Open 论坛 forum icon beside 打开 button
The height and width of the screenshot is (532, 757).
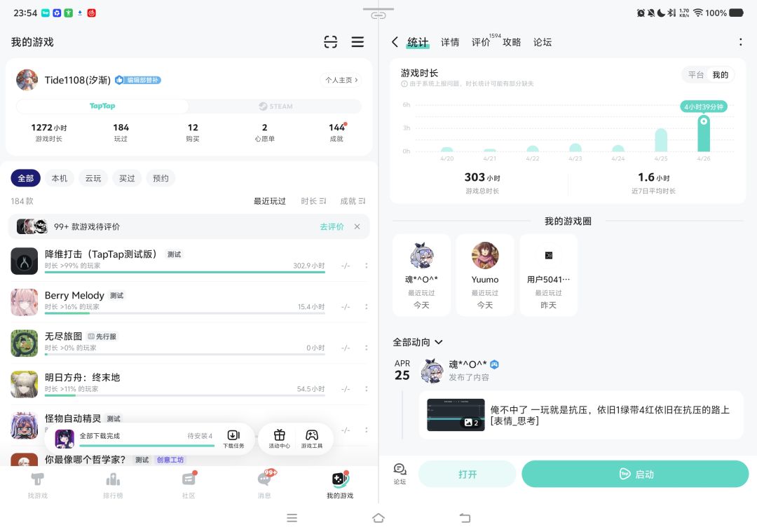[x=400, y=474]
